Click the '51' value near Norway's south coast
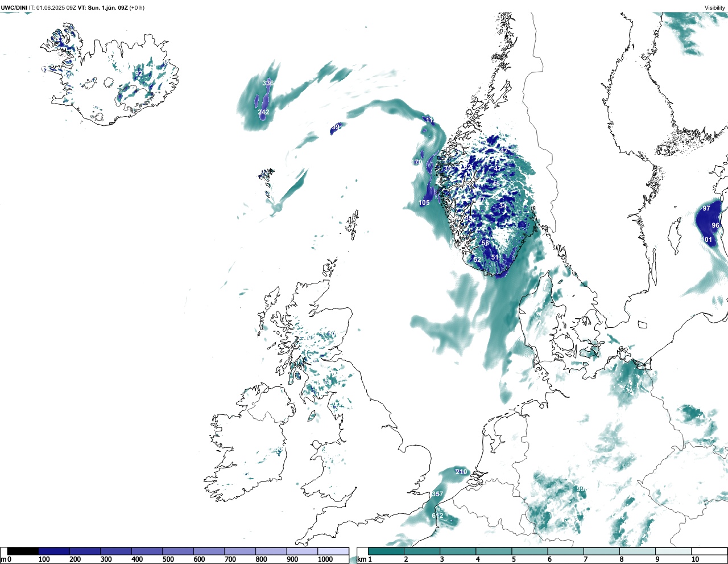The height and width of the screenshot is (564, 728). tap(495, 258)
